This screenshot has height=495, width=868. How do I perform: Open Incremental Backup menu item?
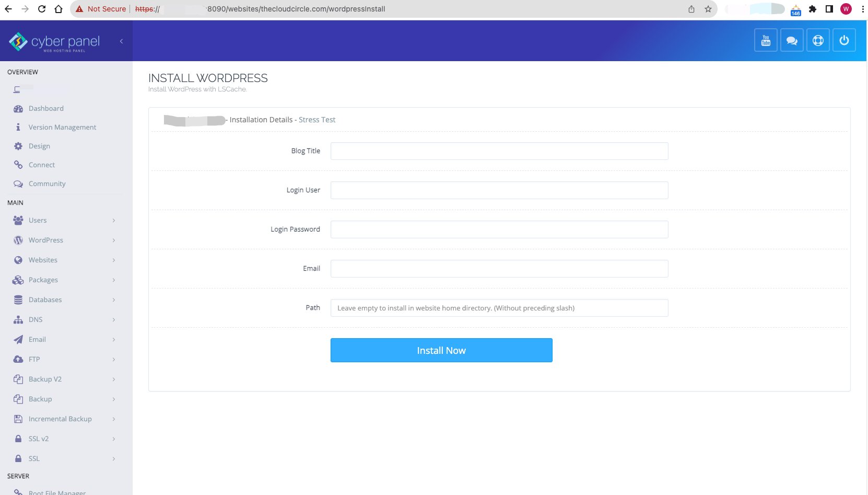pos(60,419)
